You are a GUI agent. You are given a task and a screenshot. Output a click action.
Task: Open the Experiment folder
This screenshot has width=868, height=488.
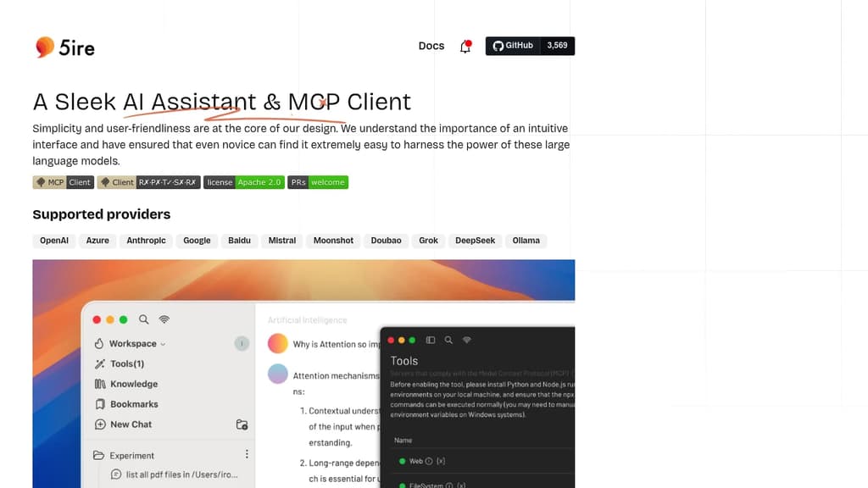click(x=131, y=455)
